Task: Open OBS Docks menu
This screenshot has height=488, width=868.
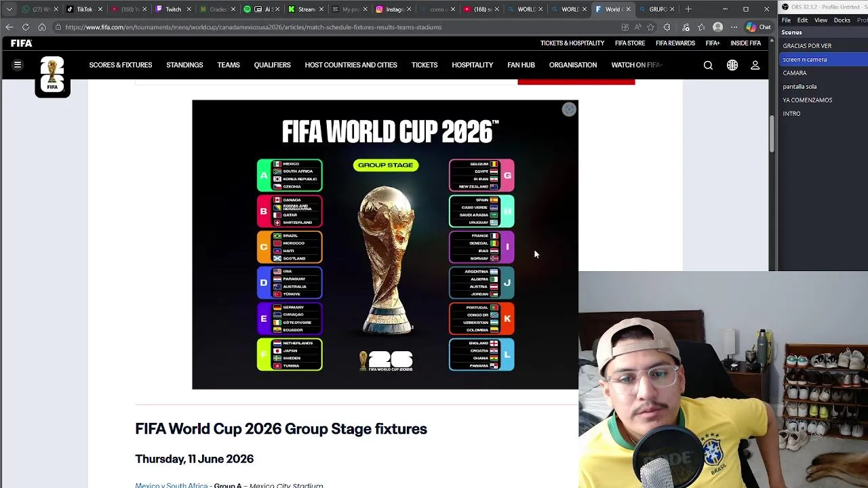Action: [842, 20]
